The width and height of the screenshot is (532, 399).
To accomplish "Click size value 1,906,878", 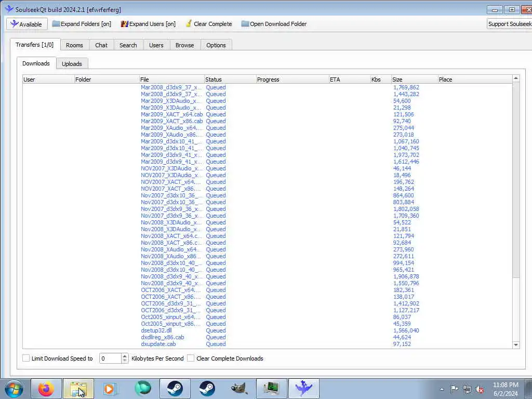I will (406, 276).
